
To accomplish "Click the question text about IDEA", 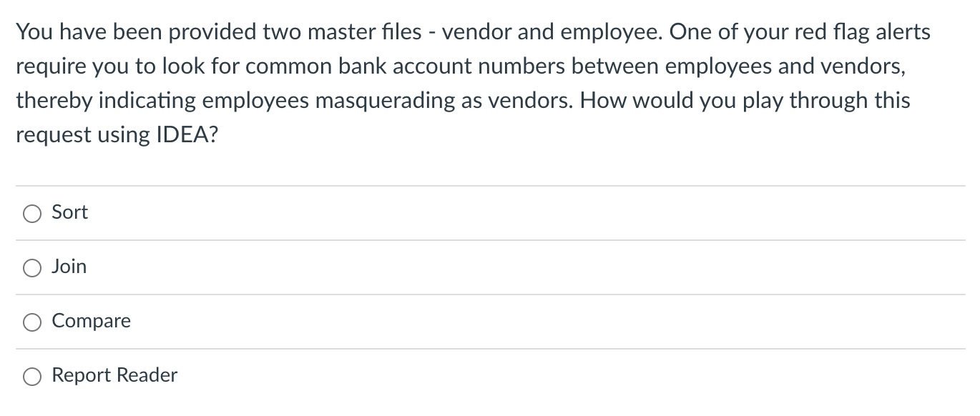I will tap(472, 82).
